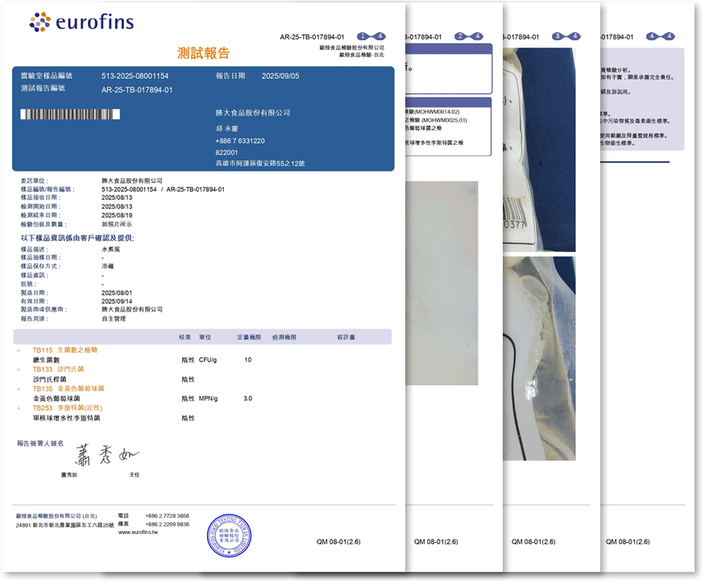Click the page 1 of 4 badge

[x=371, y=36]
